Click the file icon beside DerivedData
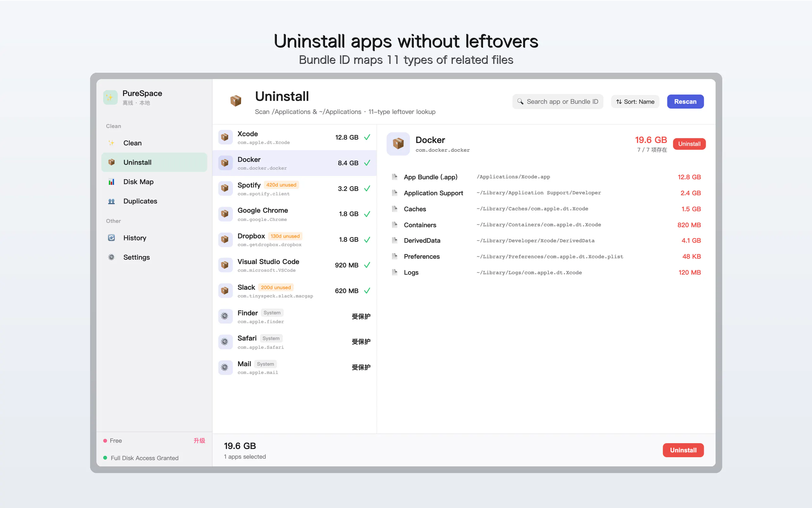 click(x=395, y=240)
